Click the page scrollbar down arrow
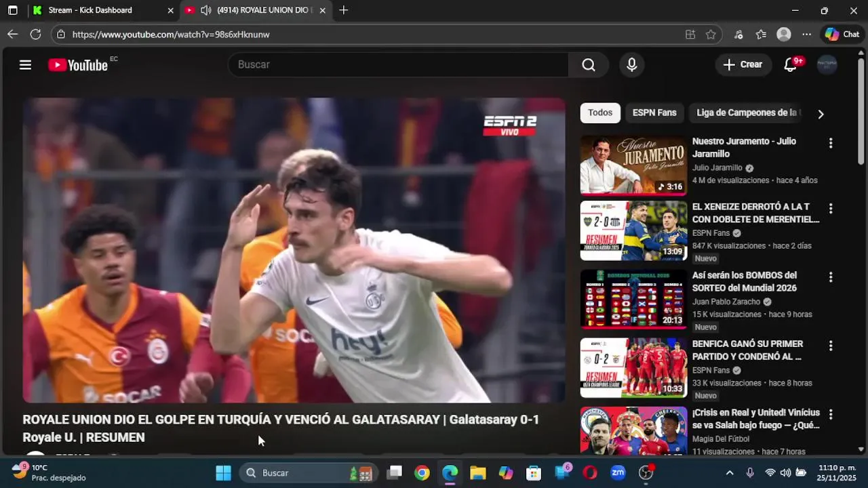This screenshot has height=488, width=868. (861, 449)
